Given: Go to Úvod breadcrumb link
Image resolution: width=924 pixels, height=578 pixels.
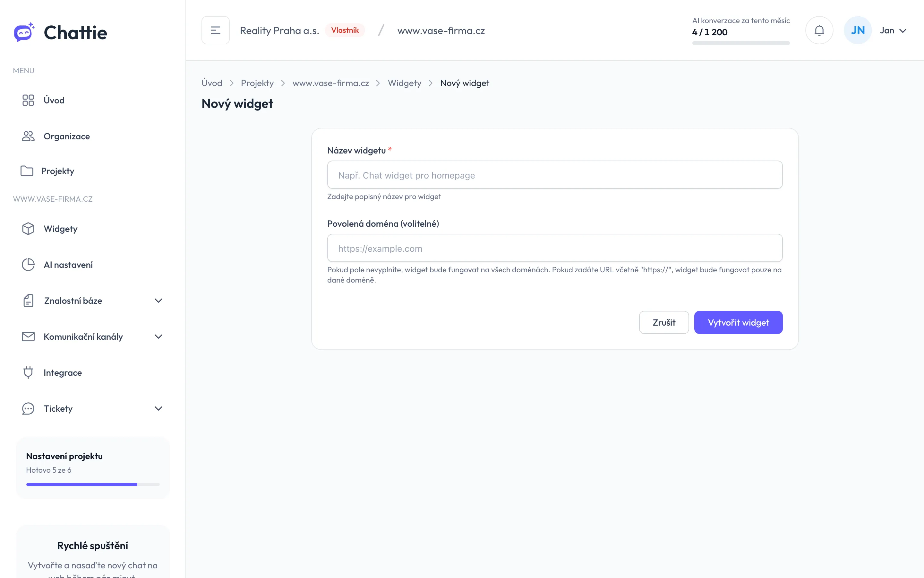Looking at the screenshot, I should click(x=212, y=83).
